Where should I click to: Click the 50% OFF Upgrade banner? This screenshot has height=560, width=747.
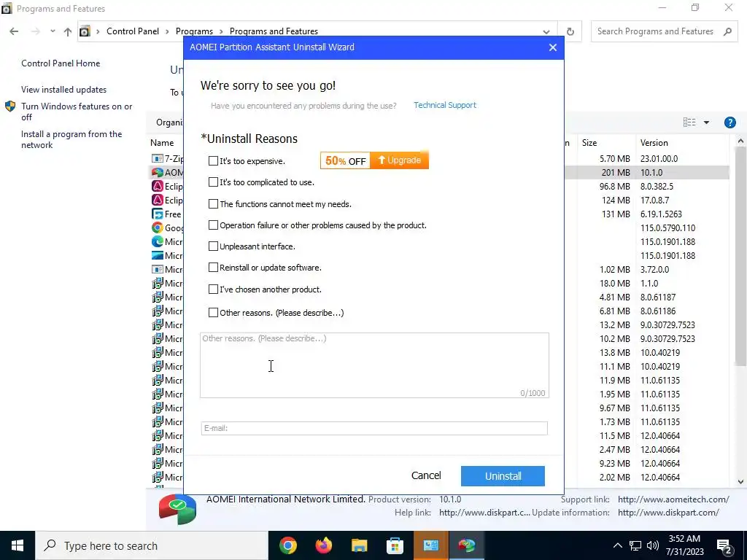coord(374,160)
